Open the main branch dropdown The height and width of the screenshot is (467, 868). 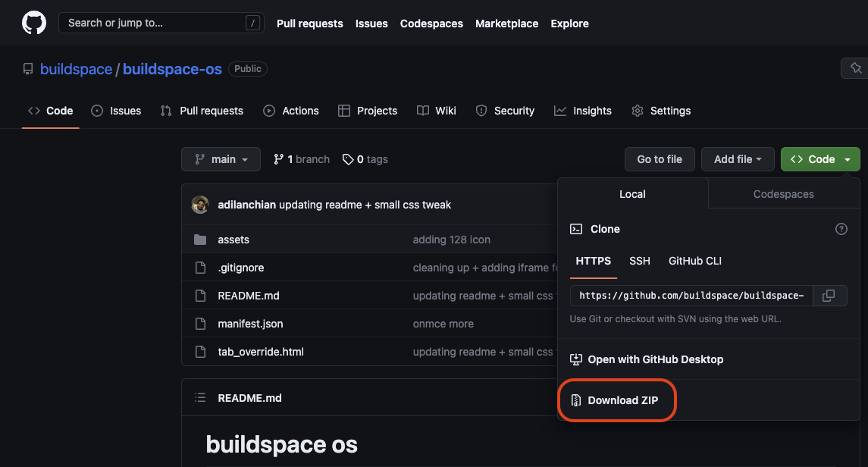[x=221, y=159]
